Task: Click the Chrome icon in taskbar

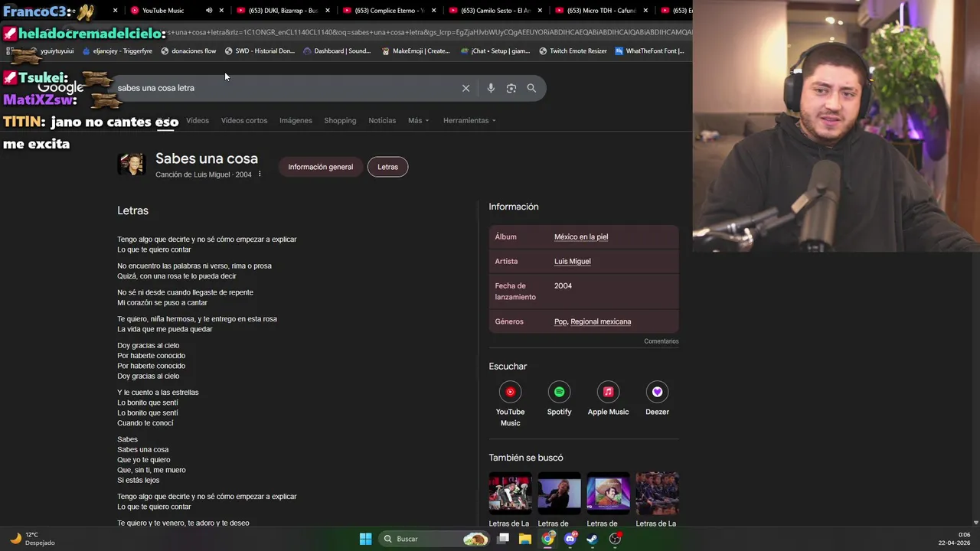Action: click(x=547, y=539)
